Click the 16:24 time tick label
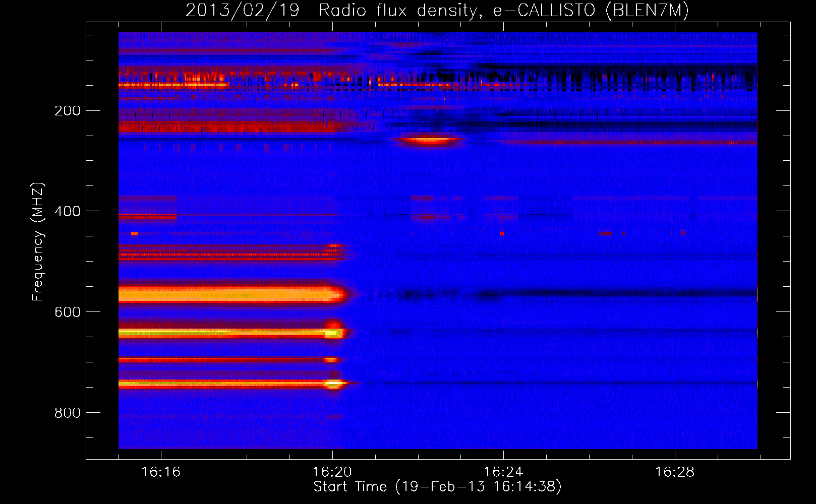 [503, 472]
